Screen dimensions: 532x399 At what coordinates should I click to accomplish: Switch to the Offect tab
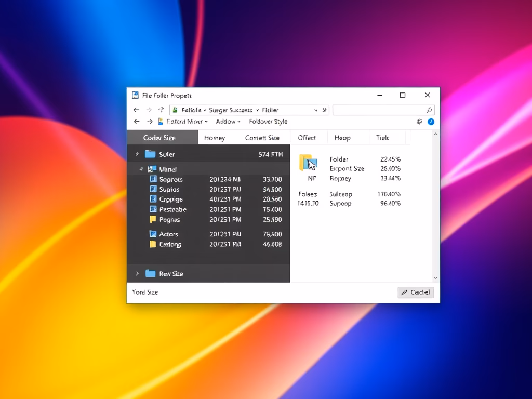(307, 138)
